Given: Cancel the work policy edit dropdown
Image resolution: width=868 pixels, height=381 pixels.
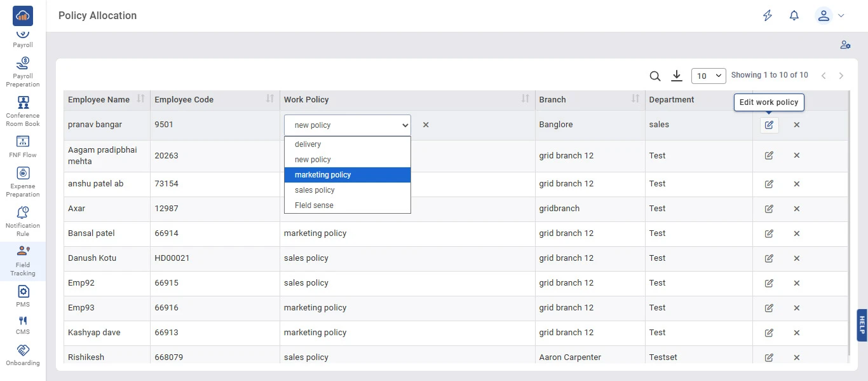Looking at the screenshot, I should 426,125.
